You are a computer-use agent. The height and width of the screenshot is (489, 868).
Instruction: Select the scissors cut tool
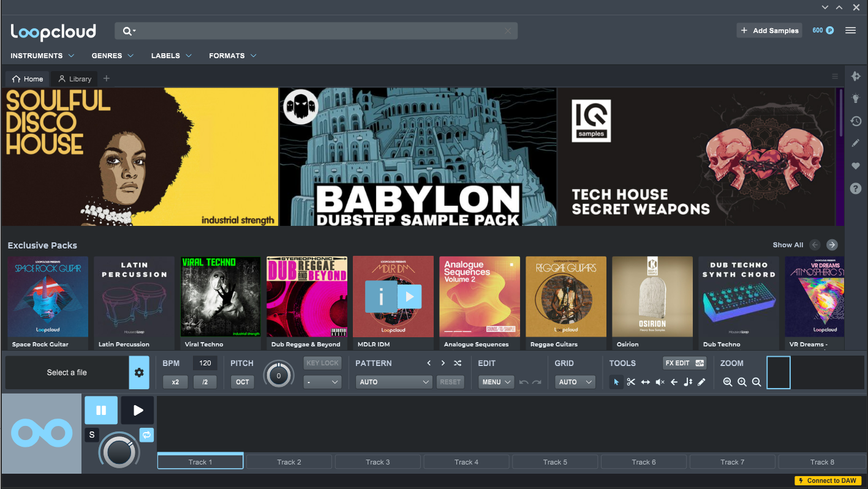[x=631, y=382]
